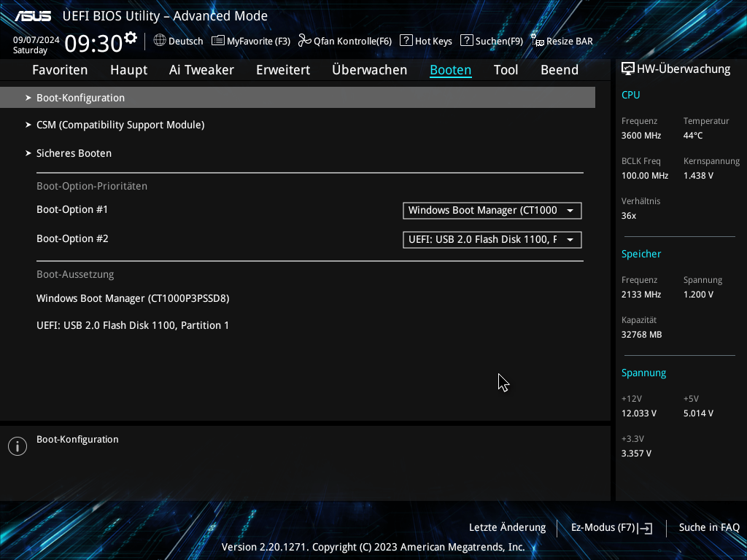
Task: Click Letzte Änderung
Action: [x=508, y=528]
